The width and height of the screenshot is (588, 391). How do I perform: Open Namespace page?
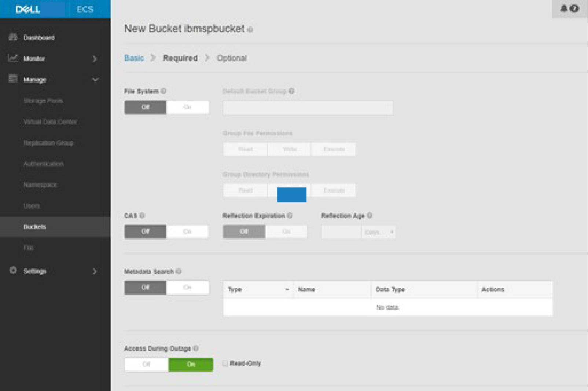tap(40, 184)
